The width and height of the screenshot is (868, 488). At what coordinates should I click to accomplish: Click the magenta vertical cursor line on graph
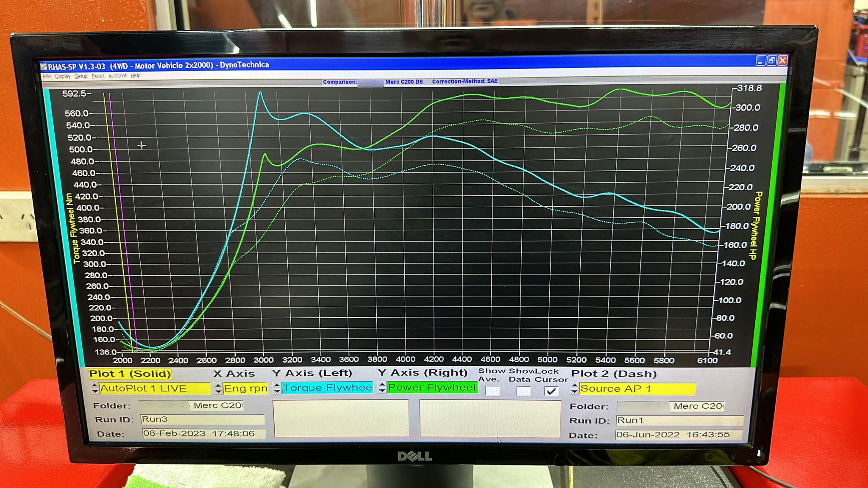pyautogui.click(x=123, y=222)
